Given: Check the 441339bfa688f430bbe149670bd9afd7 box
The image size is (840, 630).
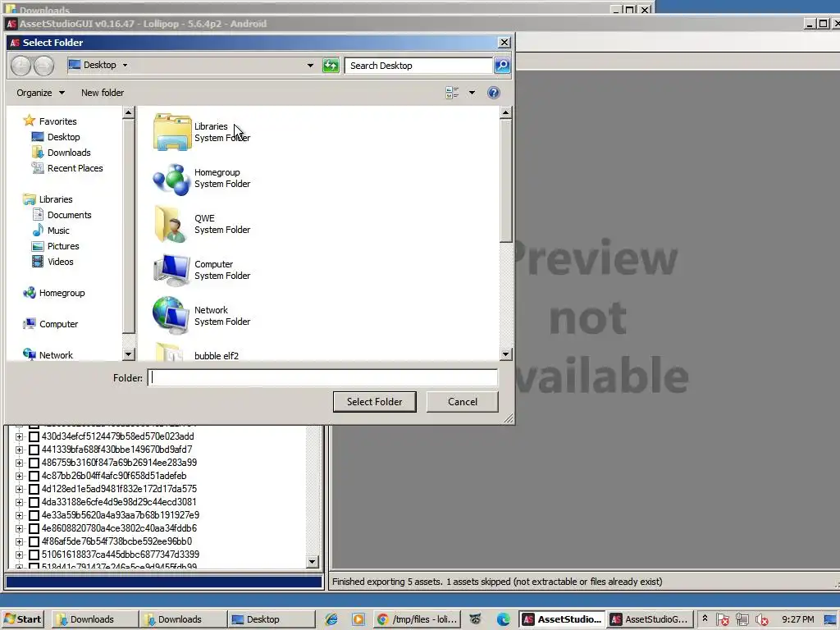Looking at the screenshot, I should point(34,450).
